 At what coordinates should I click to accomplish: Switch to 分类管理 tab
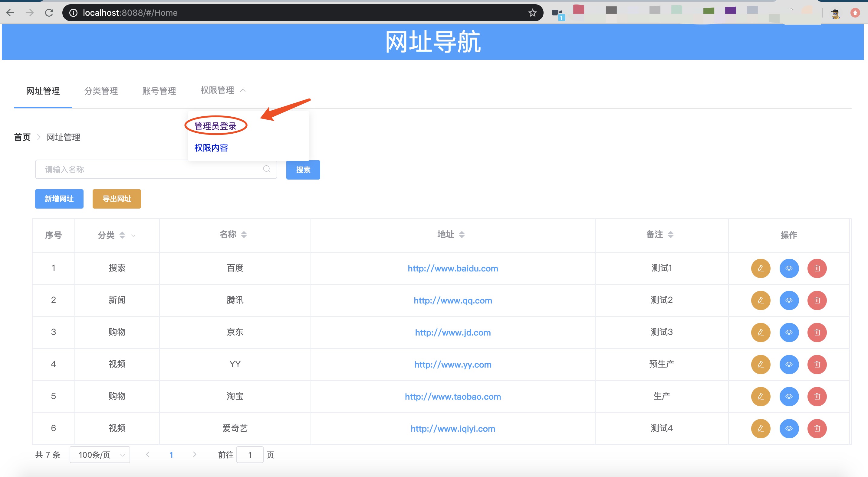tap(101, 91)
